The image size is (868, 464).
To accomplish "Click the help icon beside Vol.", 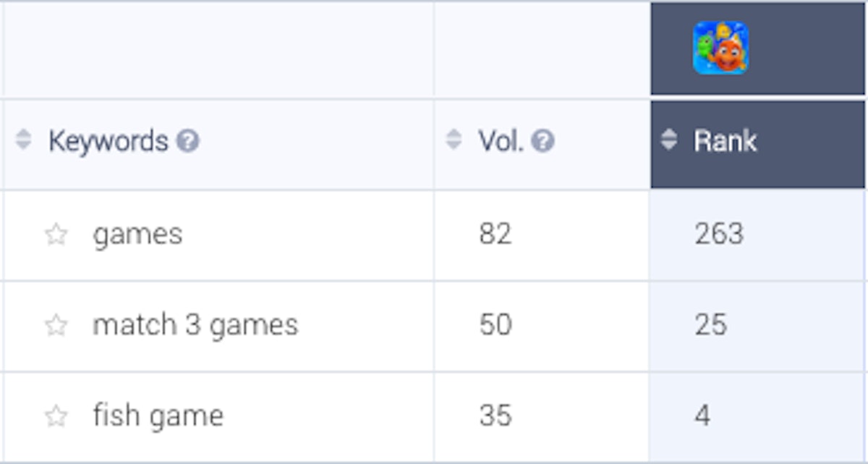I will pos(542,141).
